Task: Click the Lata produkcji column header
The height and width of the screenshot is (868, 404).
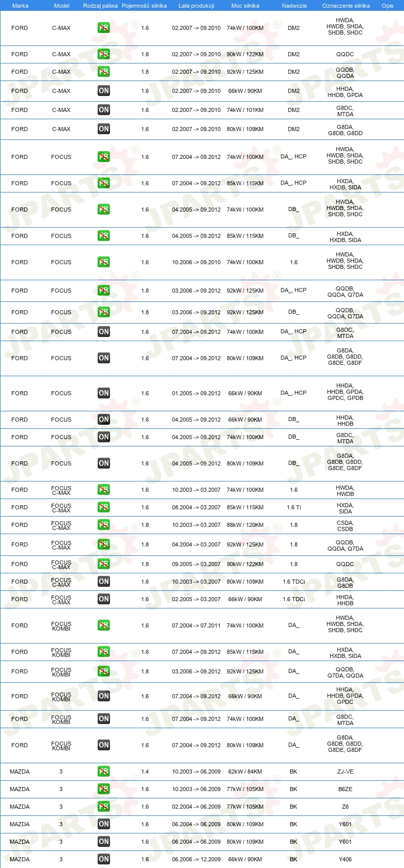Action: 196,6
